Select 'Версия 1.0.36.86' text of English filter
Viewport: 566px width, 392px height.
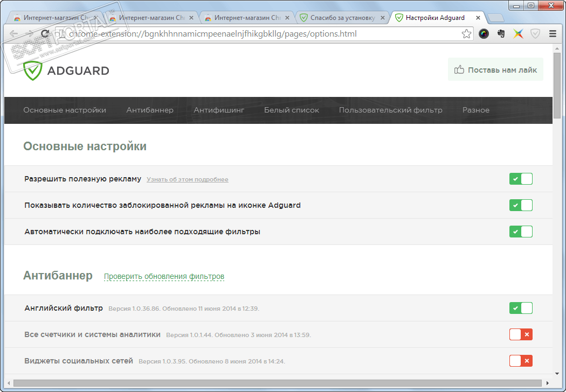click(134, 309)
